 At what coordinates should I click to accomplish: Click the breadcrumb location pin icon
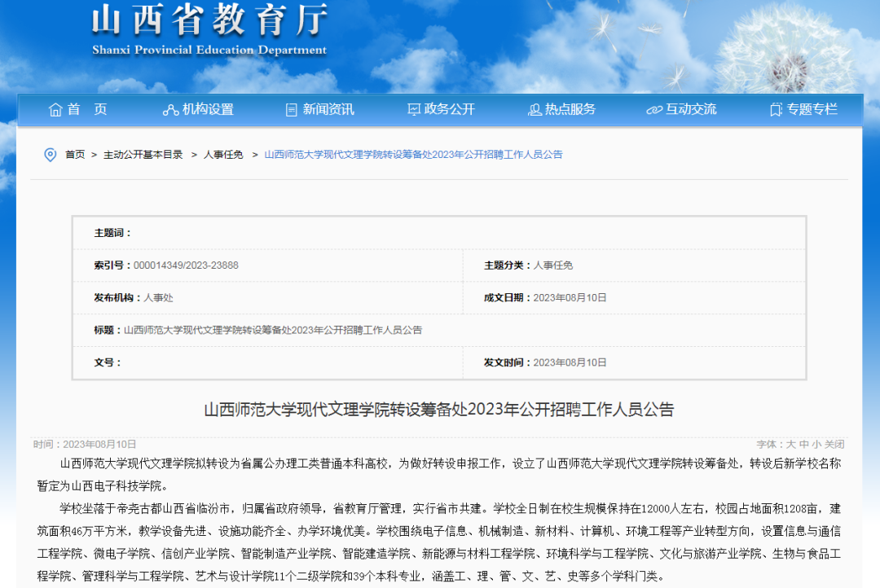pyautogui.click(x=51, y=155)
